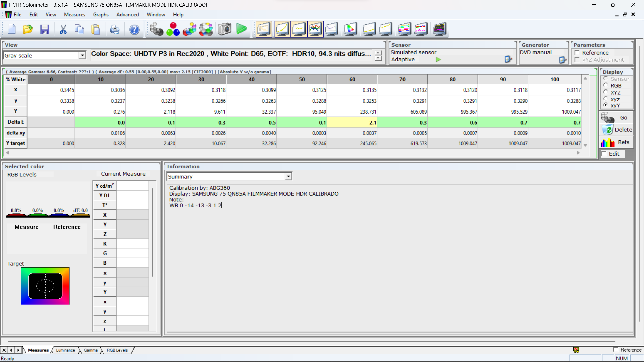Click the camera icon in toolbar

225,29
